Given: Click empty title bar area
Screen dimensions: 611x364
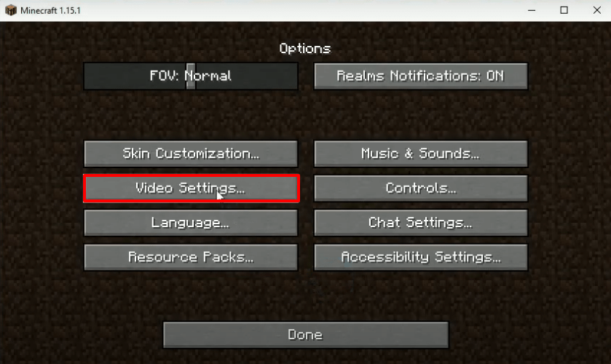Looking at the screenshot, I should (296, 10).
